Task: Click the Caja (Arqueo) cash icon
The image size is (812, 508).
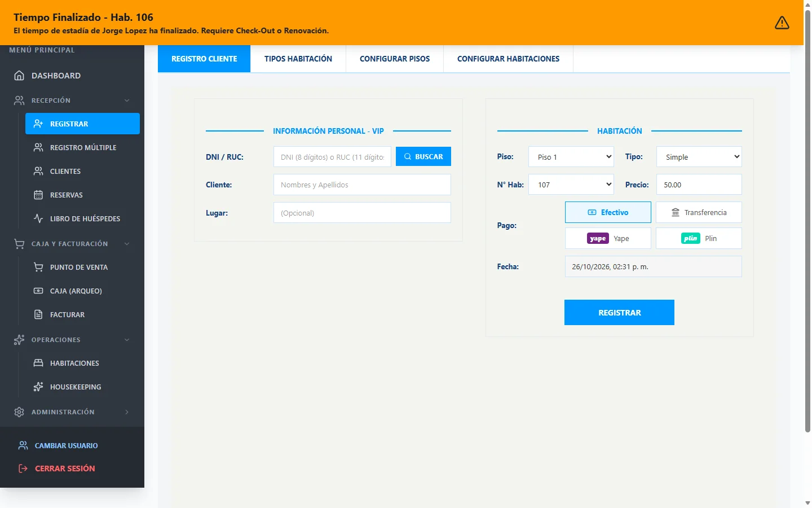Action: point(38,291)
